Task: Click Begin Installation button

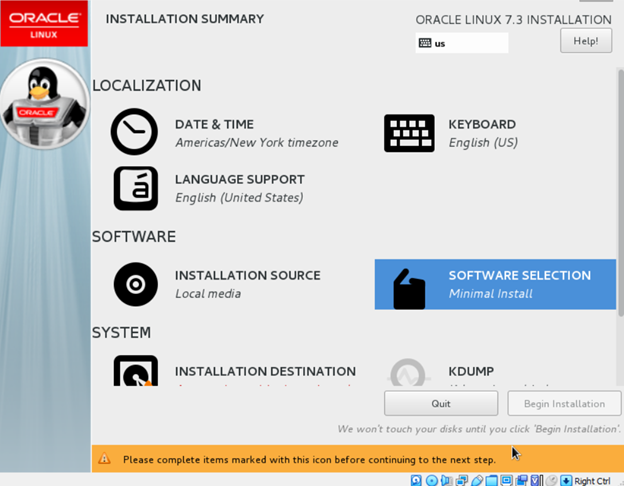Action: coord(564,403)
